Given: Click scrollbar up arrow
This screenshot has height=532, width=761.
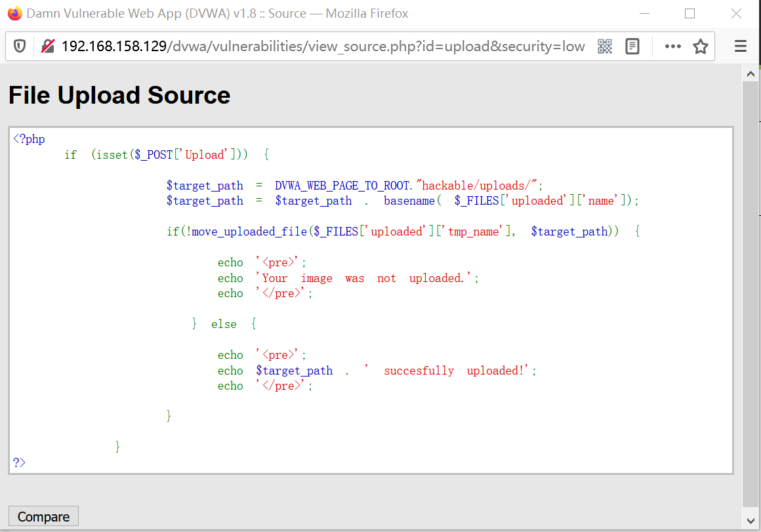Looking at the screenshot, I should pyautogui.click(x=751, y=74).
